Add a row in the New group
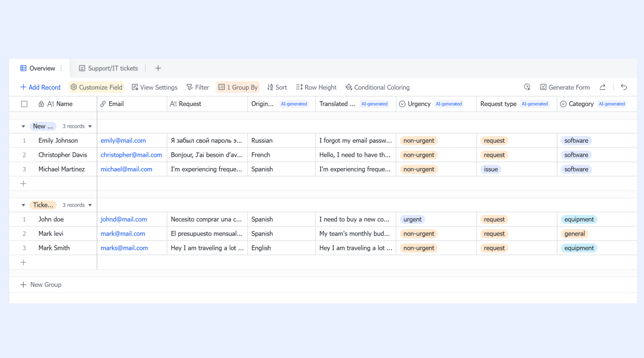Image resolution: width=644 pixels, height=358 pixels. click(x=23, y=183)
